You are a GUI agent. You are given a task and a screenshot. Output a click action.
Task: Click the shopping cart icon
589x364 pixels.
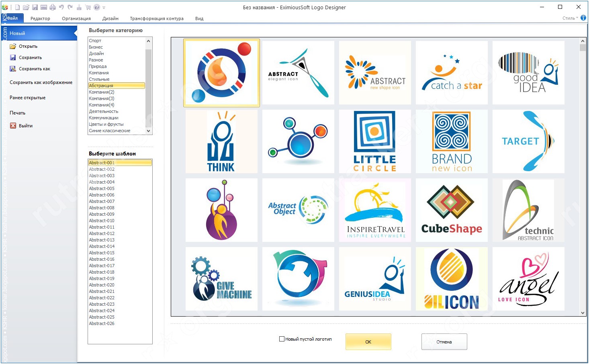(88, 7)
